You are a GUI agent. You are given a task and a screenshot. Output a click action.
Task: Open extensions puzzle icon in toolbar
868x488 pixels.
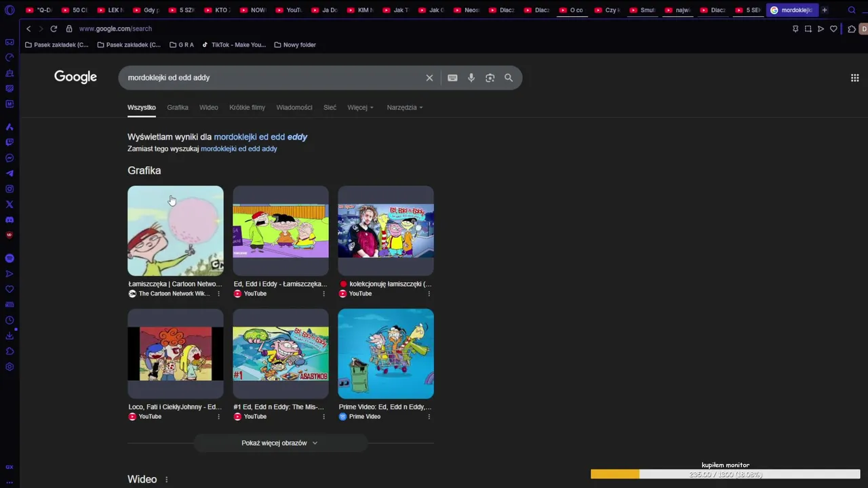pos(852,28)
